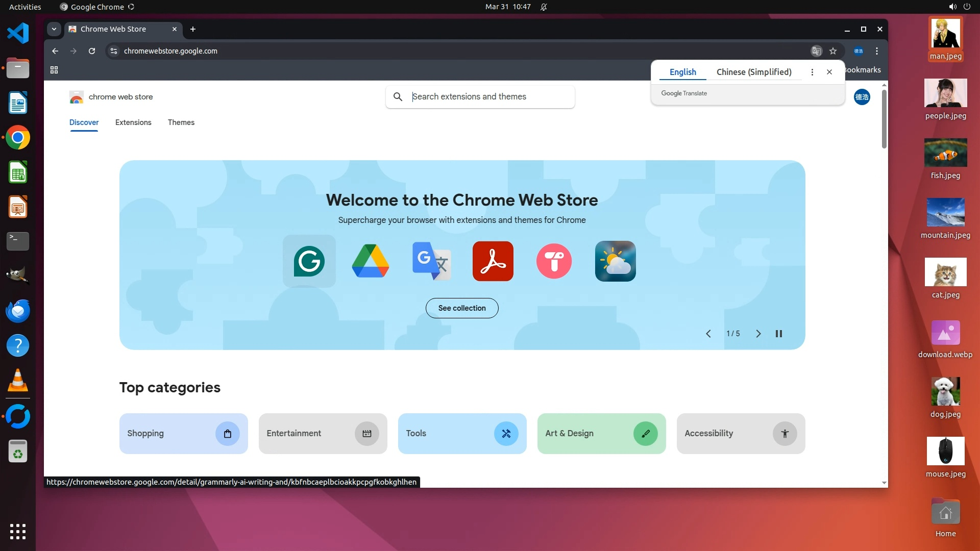Pause the banner carousel
The height and width of the screenshot is (551, 980).
tap(779, 334)
